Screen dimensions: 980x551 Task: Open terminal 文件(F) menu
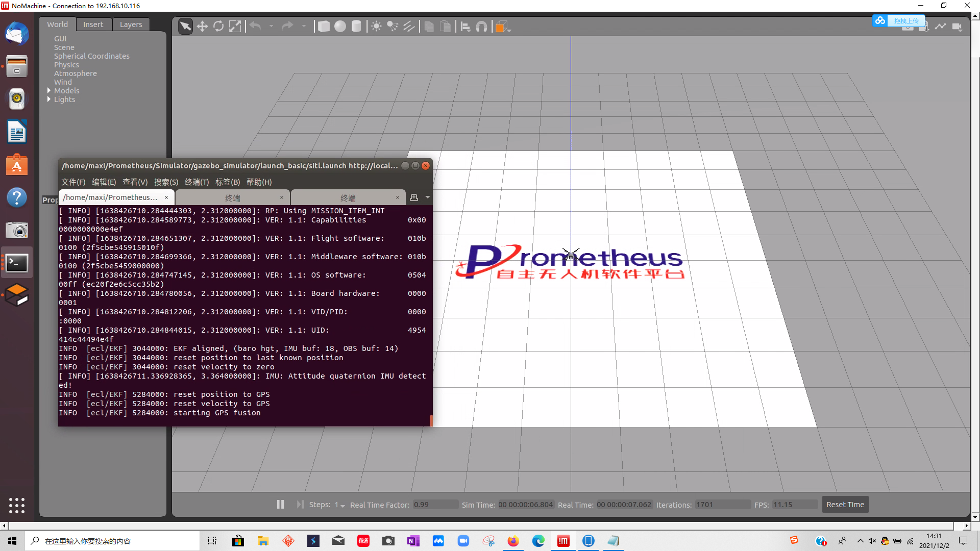pyautogui.click(x=73, y=182)
